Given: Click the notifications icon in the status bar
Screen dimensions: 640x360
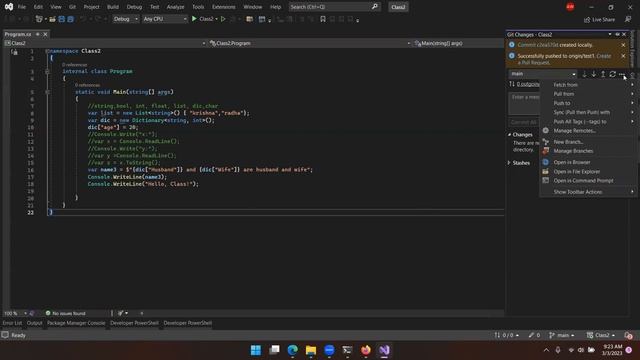Looking at the screenshot, I should tap(629, 335).
